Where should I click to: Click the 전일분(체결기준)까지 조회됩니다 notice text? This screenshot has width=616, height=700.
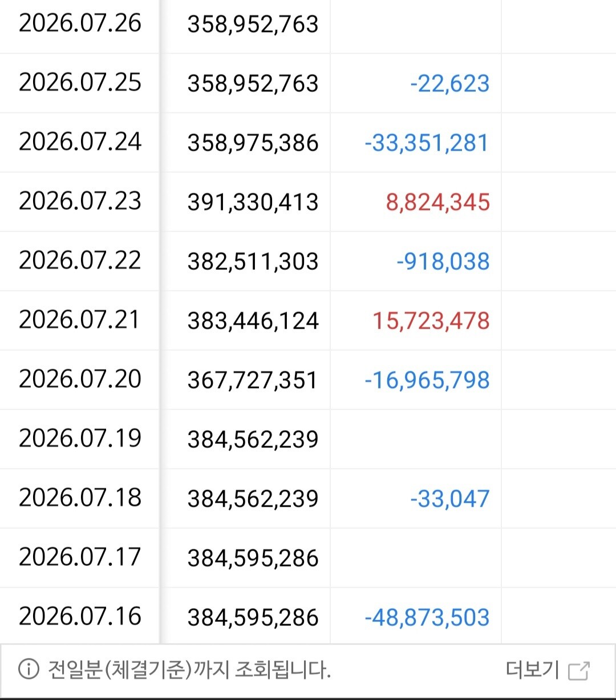coord(189,670)
